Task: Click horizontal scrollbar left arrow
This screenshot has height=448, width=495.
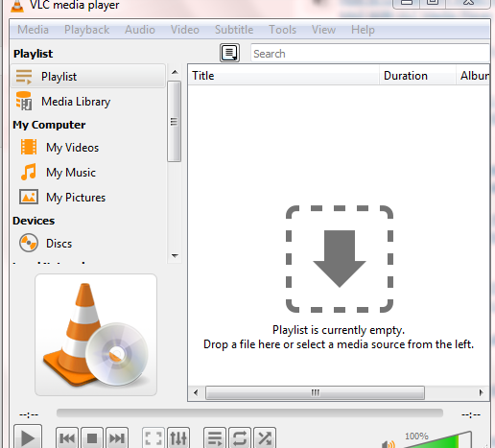Action: pos(196,392)
